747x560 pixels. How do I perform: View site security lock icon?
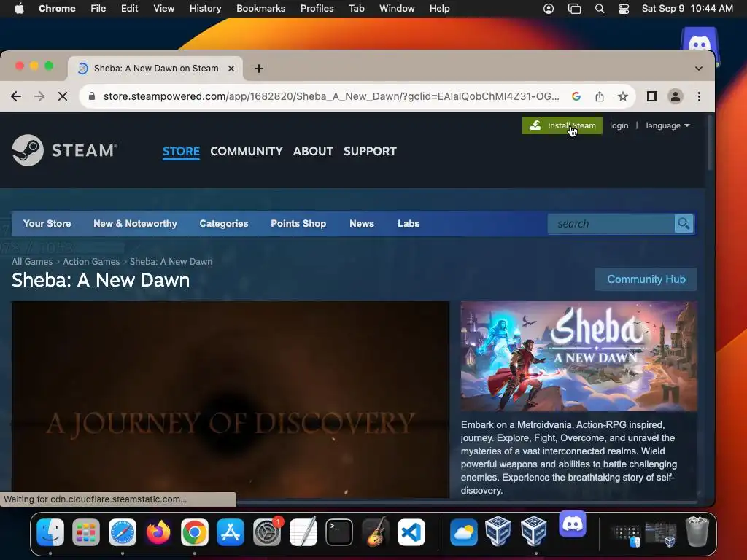point(92,96)
